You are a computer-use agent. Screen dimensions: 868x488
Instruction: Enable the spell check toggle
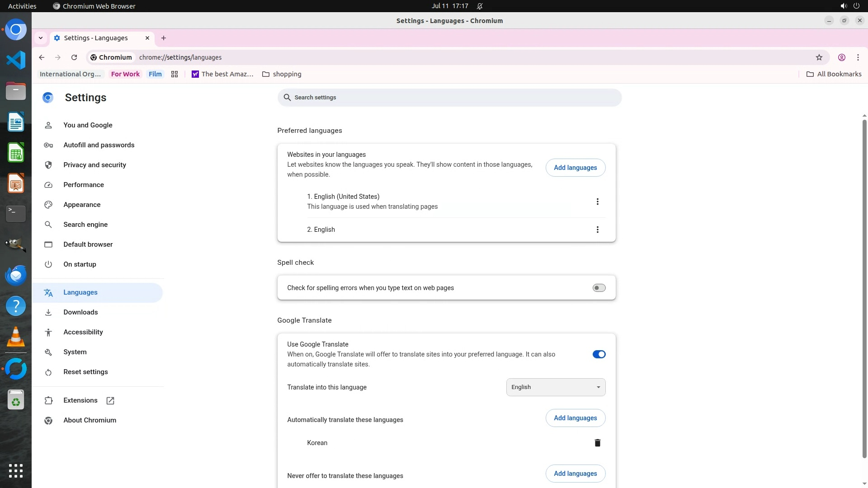point(599,288)
